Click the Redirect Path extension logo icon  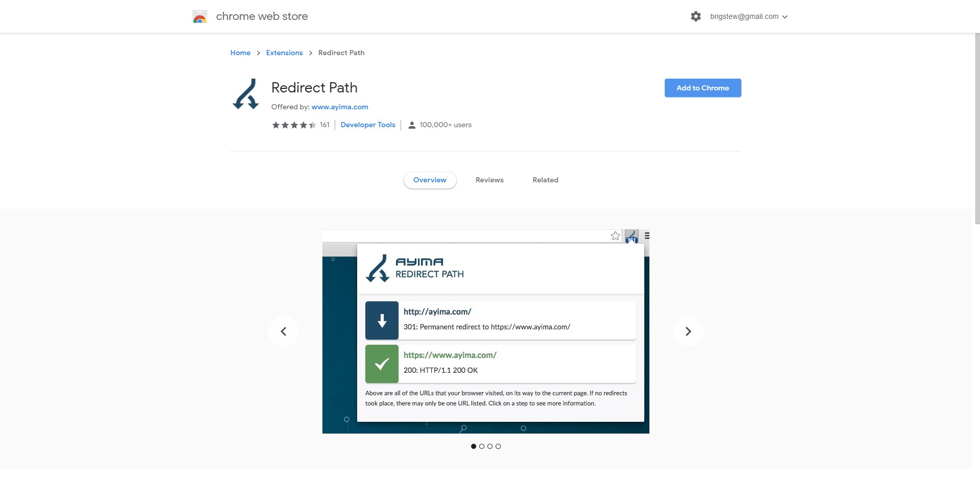(x=246, y=94)
